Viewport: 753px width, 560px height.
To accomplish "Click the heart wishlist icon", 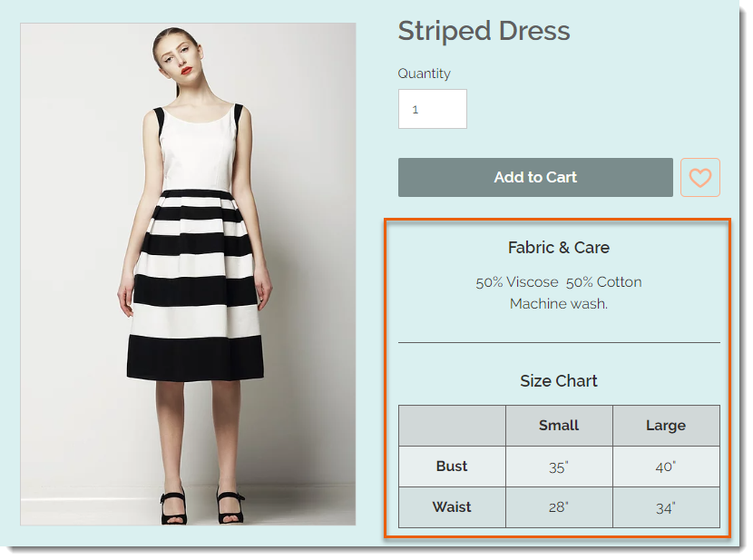I will (x=699, y=178).
